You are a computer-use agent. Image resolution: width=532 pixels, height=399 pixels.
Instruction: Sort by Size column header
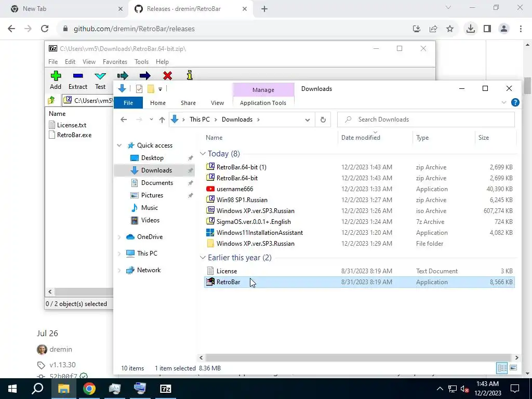(484, 137)
